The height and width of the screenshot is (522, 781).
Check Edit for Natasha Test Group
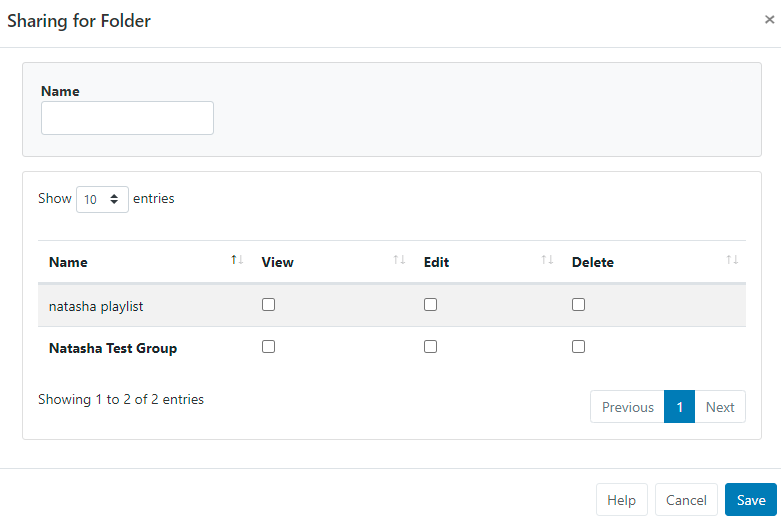point(430,347)
